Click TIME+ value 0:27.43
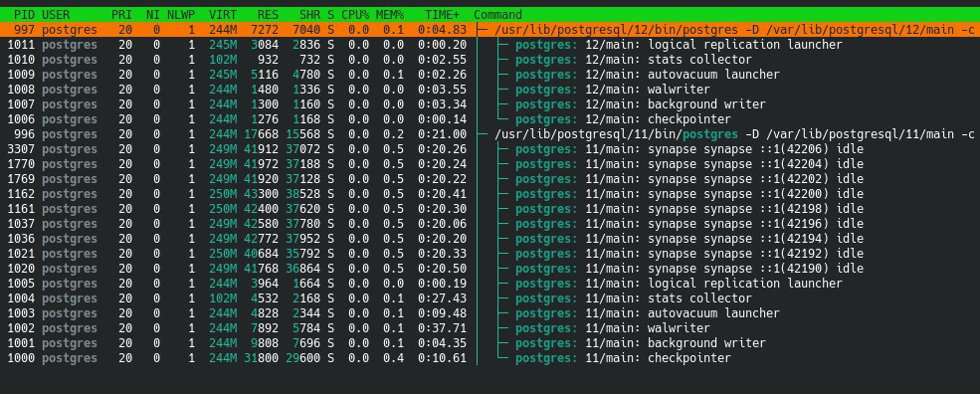The image size is (980, 394). [442, 298]
